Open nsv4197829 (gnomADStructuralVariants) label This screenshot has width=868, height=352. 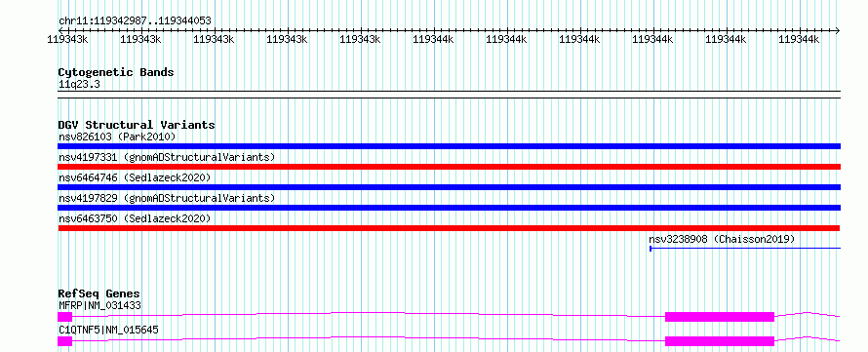pyautogui.click(x=167, y=198)
